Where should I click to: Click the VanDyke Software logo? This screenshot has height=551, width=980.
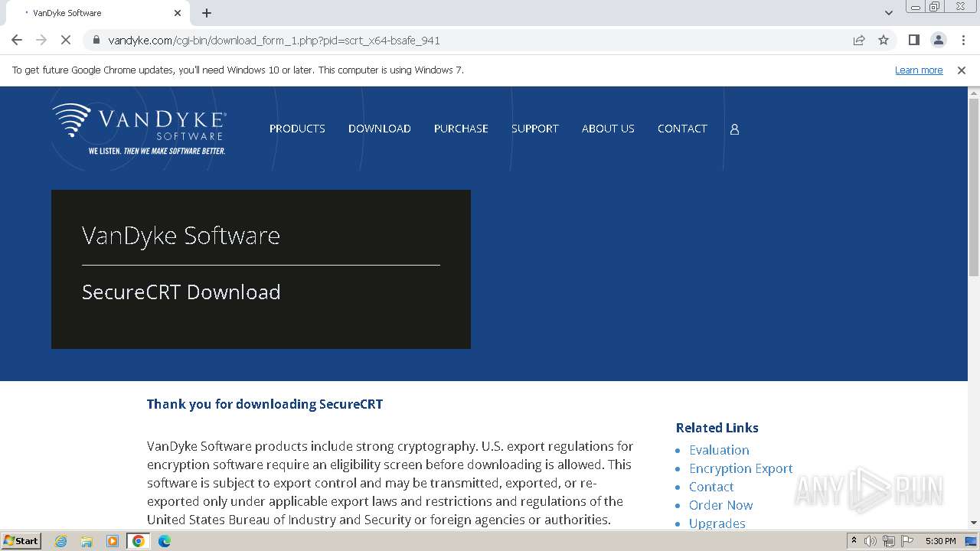pos(139,129)
